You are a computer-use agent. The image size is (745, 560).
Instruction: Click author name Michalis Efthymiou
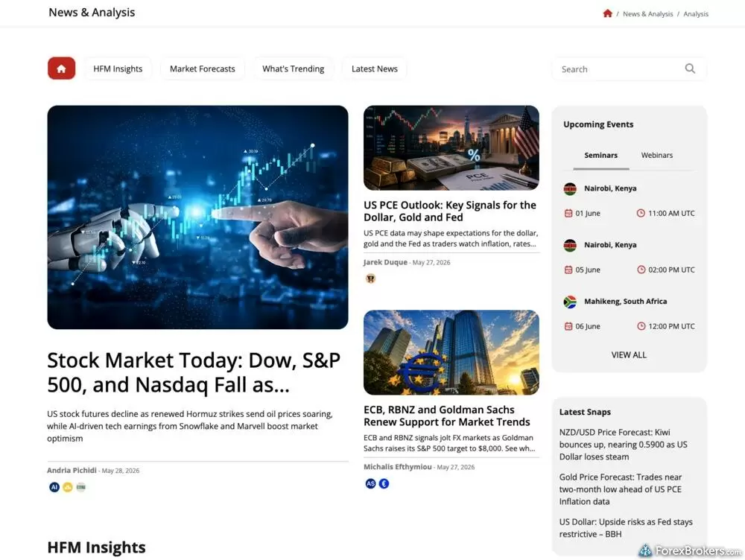398,467
